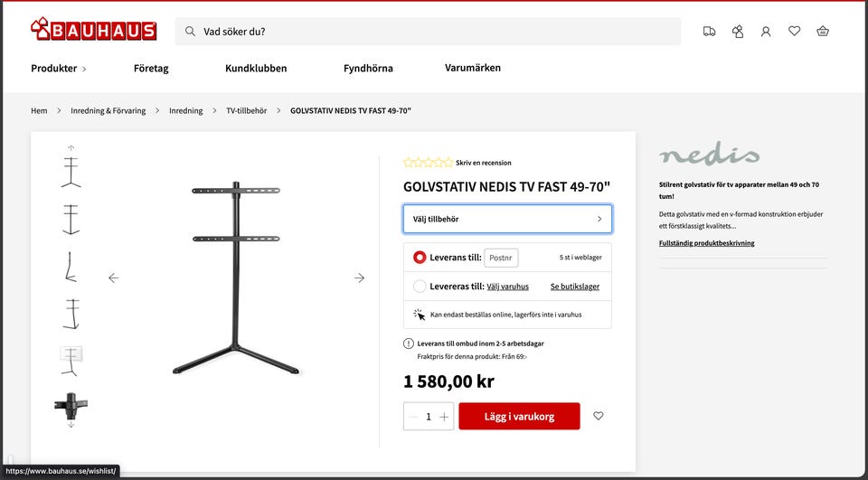
Task: Show next product image with right arrow
Action: [359, 278]
